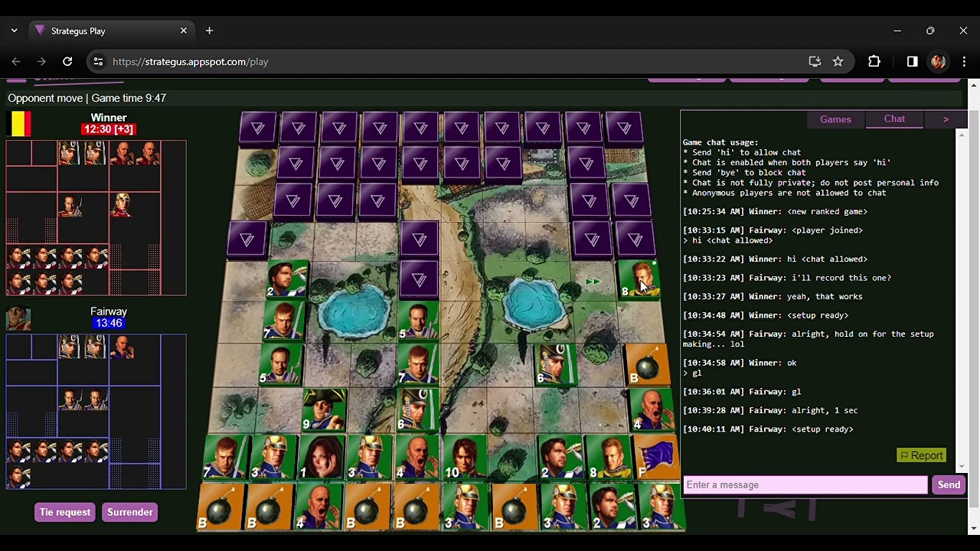
Task: Select the General piece ranked 9
Action: [325, 410]
